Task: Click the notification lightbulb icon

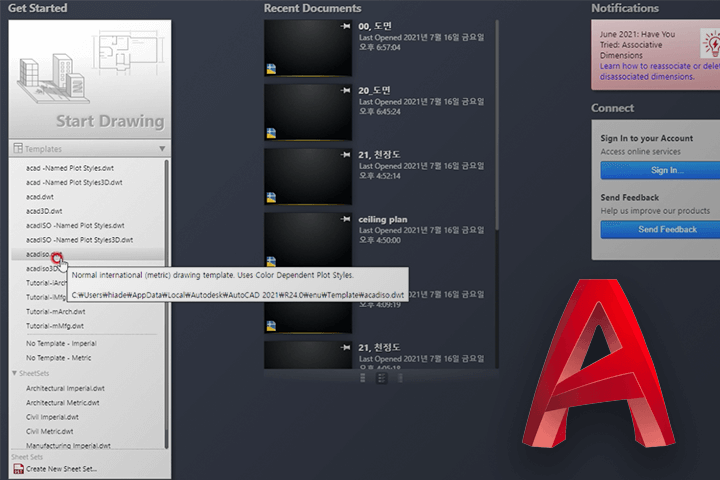Action: pos(711,44)
